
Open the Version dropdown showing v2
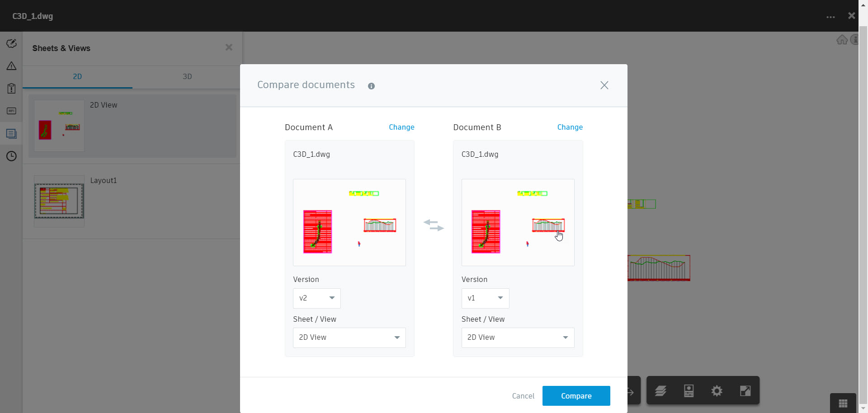tap(316, 298)
